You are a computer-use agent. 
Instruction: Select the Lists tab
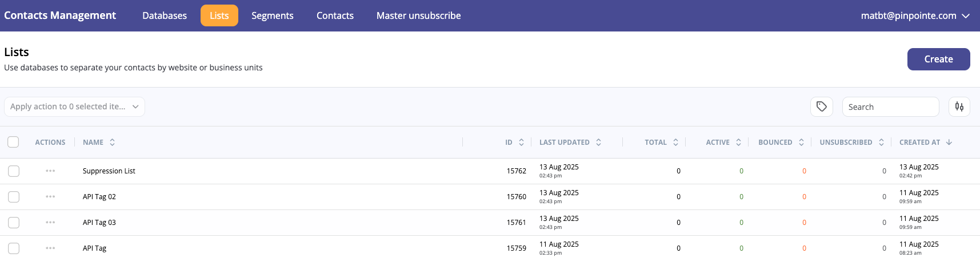click(x=219, y=15)
